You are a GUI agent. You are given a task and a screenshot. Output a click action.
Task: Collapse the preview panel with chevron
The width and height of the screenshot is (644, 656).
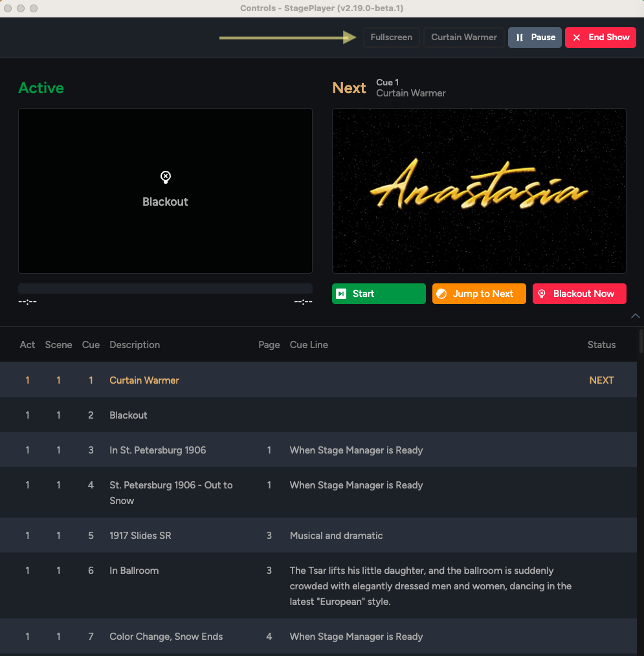pyautogui.click(x=635, y=316)
